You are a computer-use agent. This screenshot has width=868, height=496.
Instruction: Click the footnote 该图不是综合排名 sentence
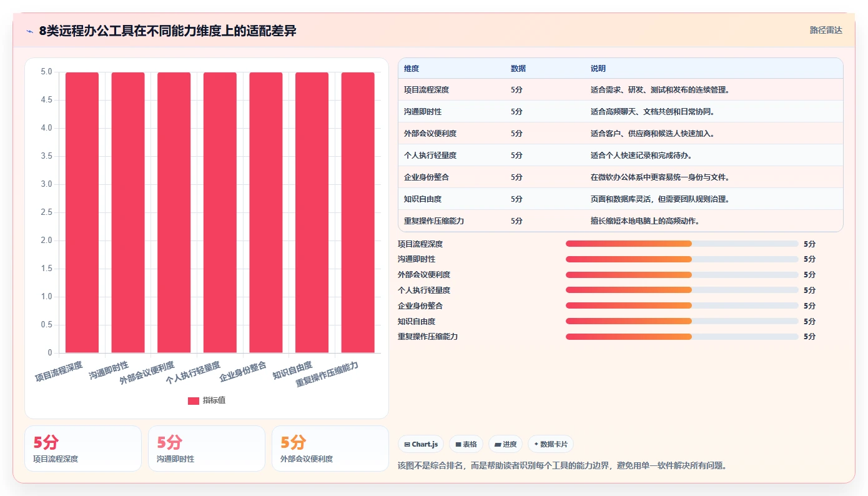point(562,465)
